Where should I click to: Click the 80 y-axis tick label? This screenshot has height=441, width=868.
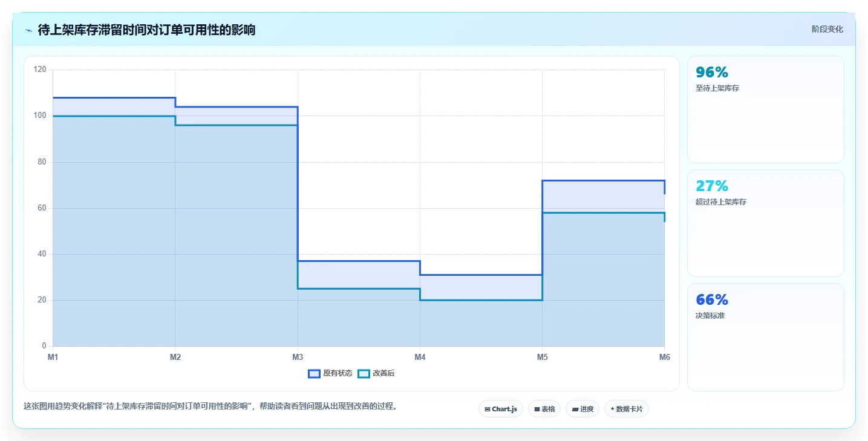point(42,162)
